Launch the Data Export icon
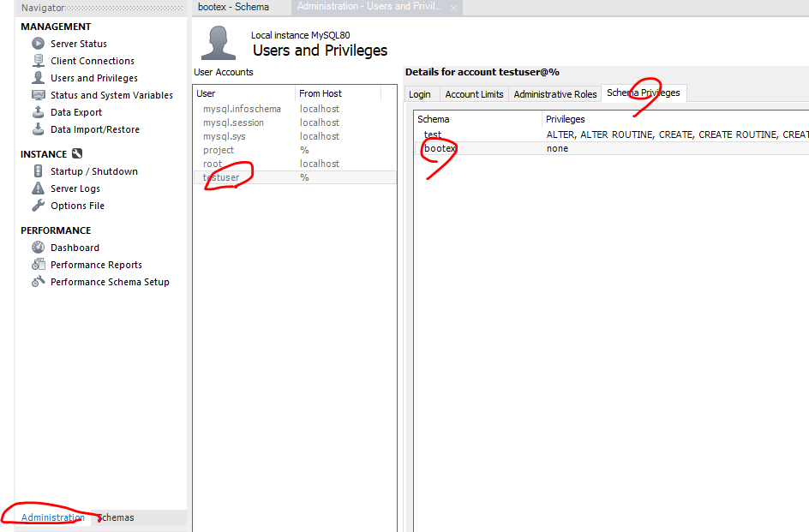The image size is (809, 532). tap(39, 112)
